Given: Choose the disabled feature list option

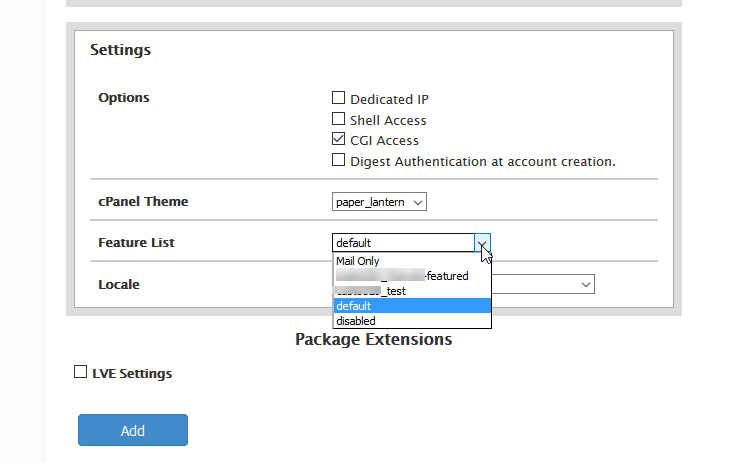Looking at the screenshot, I should point(357,321).
